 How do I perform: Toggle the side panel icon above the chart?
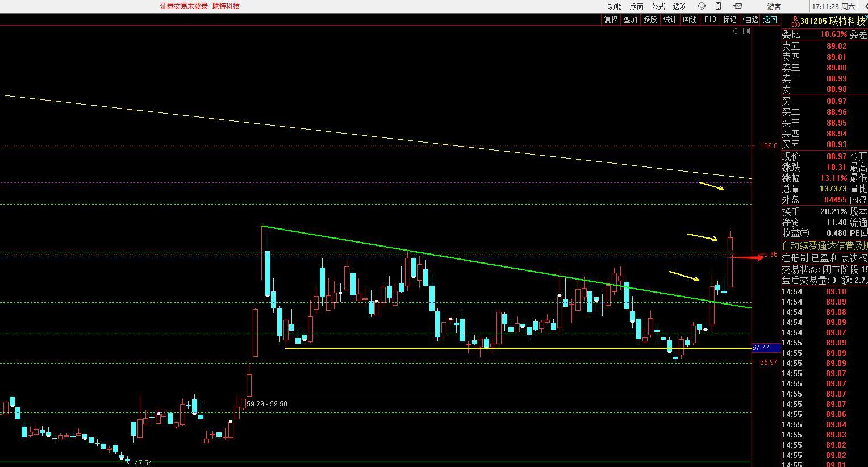point(746,31)
